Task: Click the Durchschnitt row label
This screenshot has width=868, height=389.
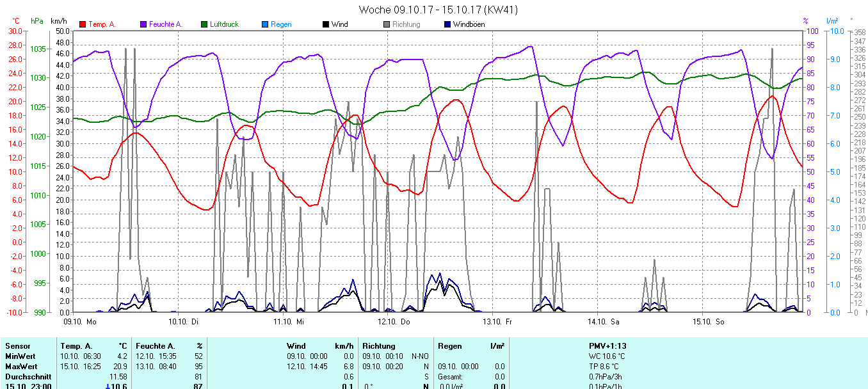Action: pyautogui.click(x=26, y=377)
